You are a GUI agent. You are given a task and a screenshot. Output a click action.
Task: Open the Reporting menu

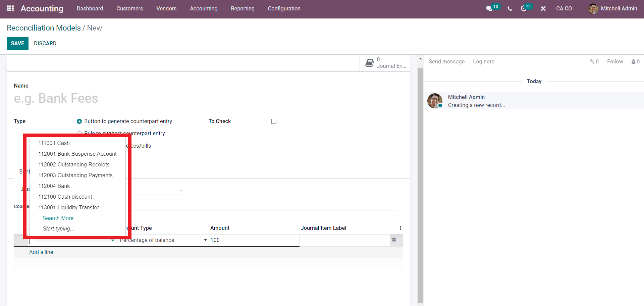(243, 9)
